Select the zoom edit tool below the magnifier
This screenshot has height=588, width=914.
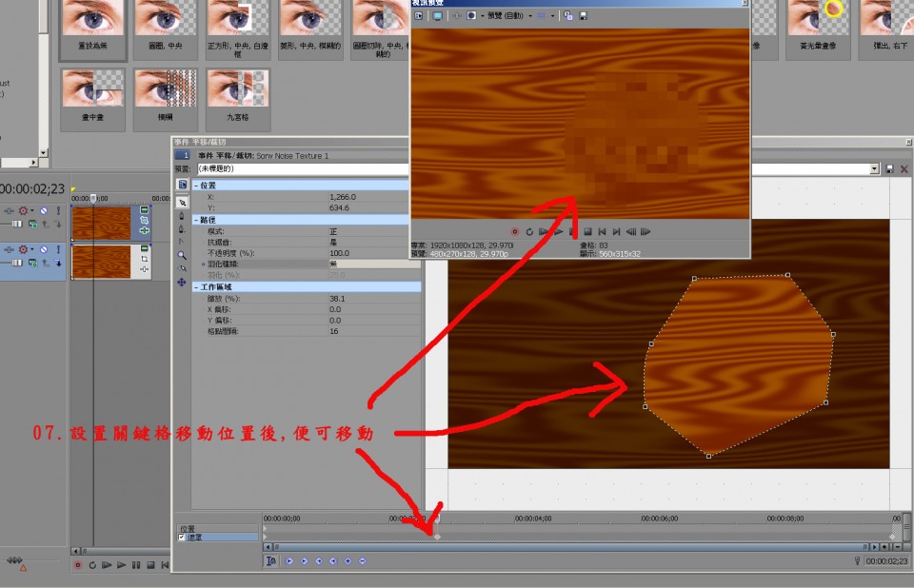tap(182, 268)
